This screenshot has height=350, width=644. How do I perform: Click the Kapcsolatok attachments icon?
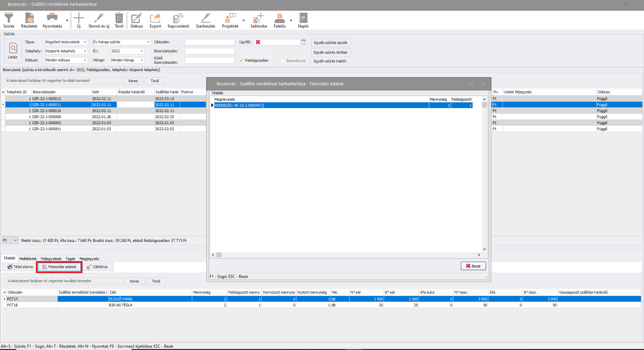pos(178,18)
